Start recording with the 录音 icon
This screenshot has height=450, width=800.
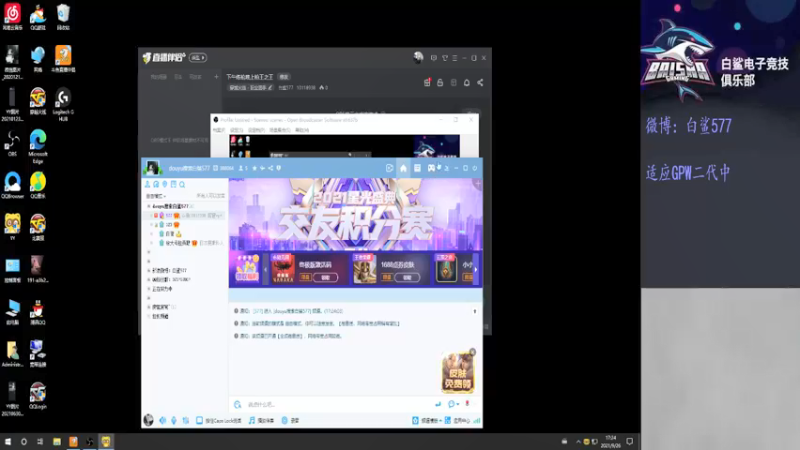click(285, 420)
